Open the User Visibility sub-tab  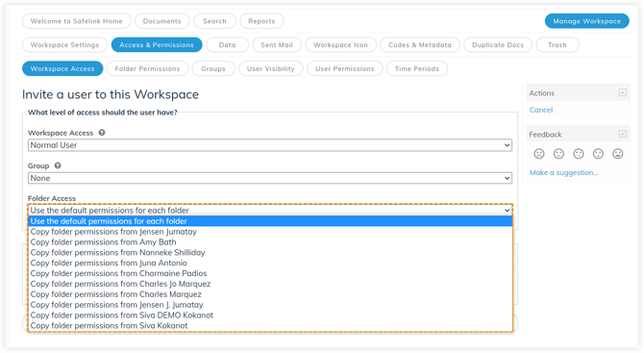pos(271,68)
